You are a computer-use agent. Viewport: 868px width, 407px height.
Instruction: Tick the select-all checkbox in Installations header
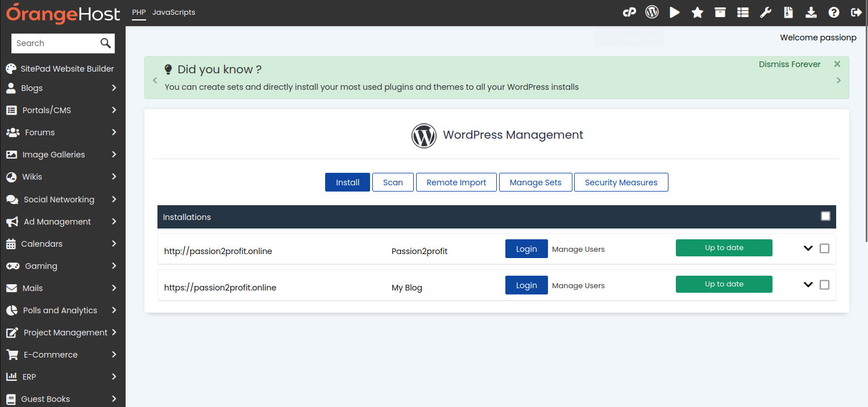click(x=826, y=216)
